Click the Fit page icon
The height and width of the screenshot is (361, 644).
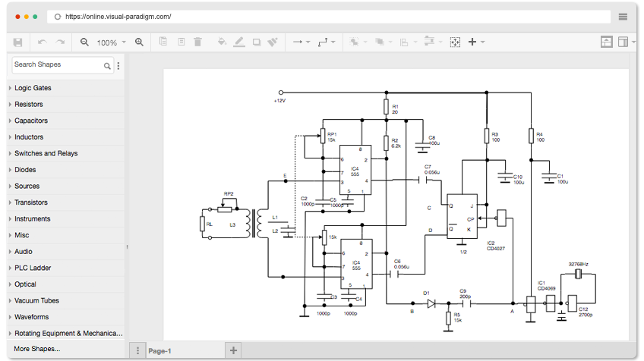click(x=455, y=42)
